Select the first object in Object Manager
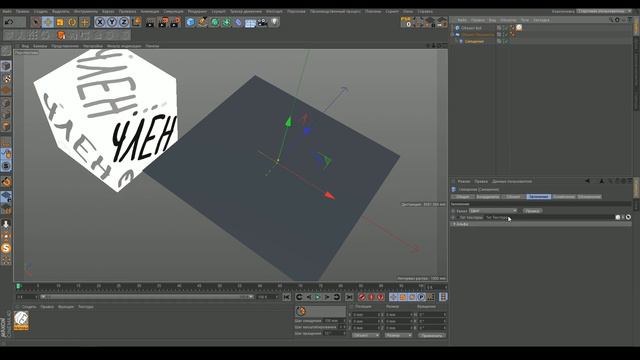Viewport: 640px width, 360px height. pyautogui.click(x=471, y=28)
